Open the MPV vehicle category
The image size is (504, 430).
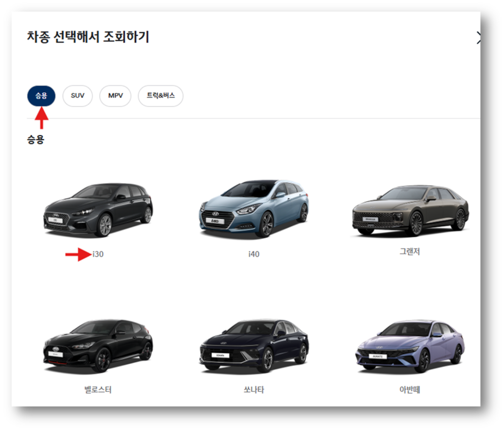pyautogui.click(x=115, y=96)
